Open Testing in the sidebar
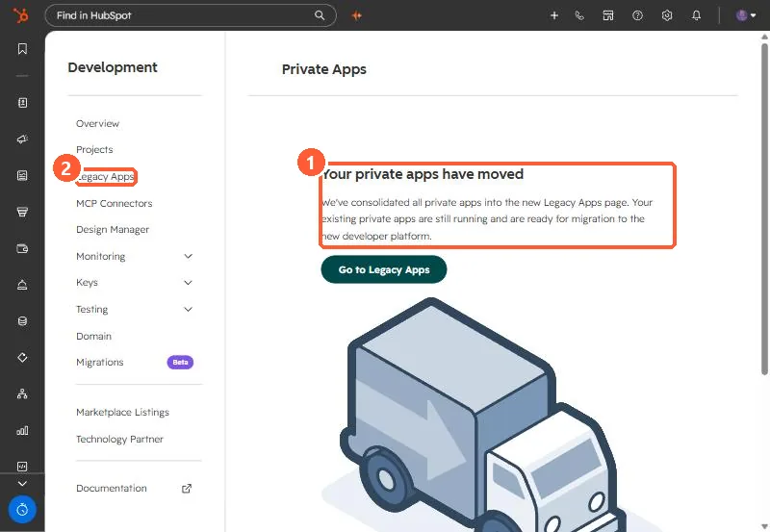Viewport: 770px width, 532px height. tap(91, 309)
